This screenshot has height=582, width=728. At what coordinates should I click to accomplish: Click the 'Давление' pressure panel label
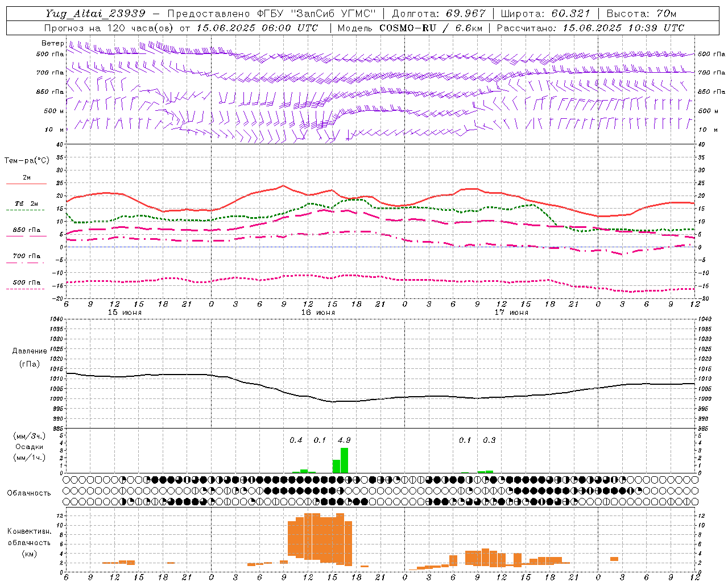[x=30, y=351]
